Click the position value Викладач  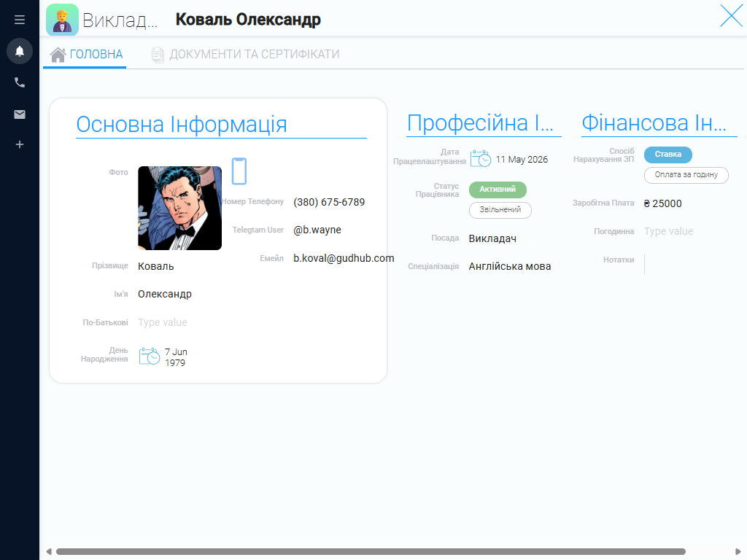492,238
